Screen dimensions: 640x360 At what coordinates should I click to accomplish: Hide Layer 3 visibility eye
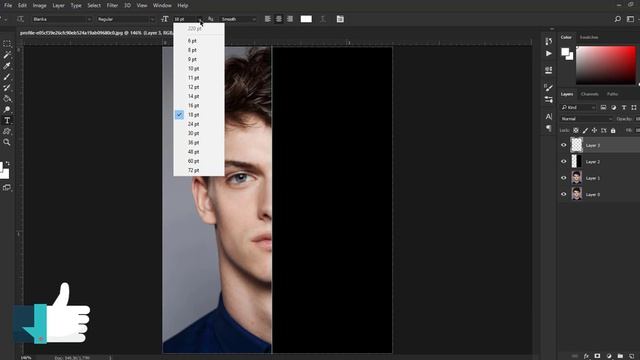tap(564, 145)
